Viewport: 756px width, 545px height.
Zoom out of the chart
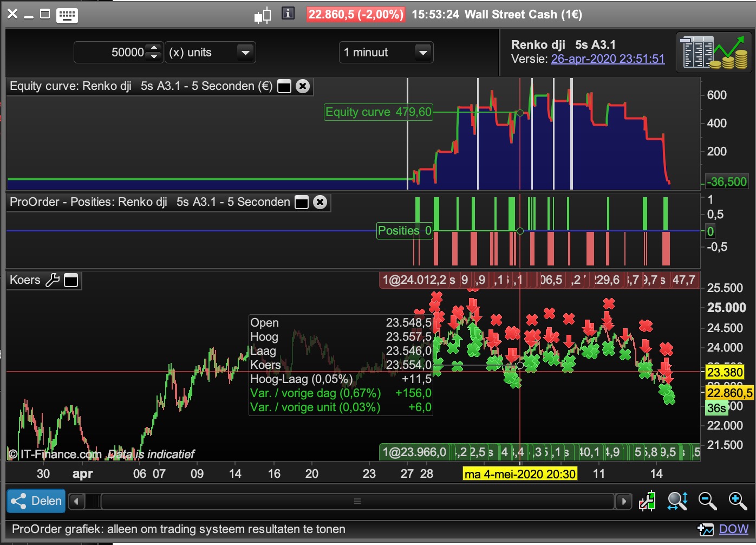(x=707, y=501)
